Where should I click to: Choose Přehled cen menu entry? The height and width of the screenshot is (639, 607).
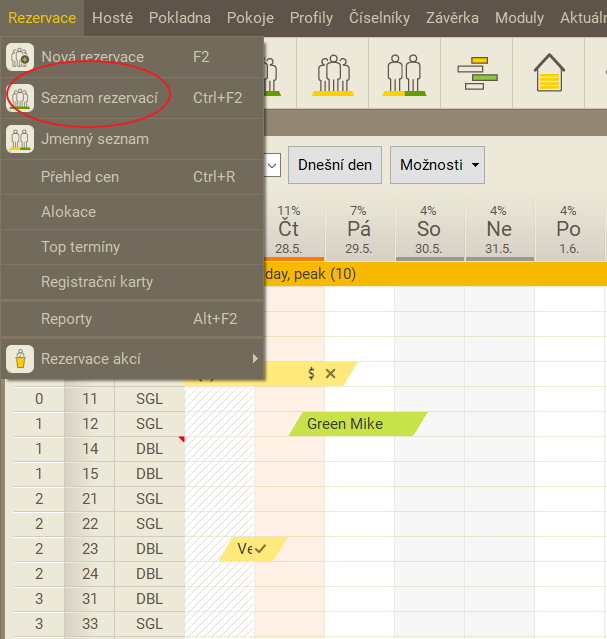tap(80, 177)
